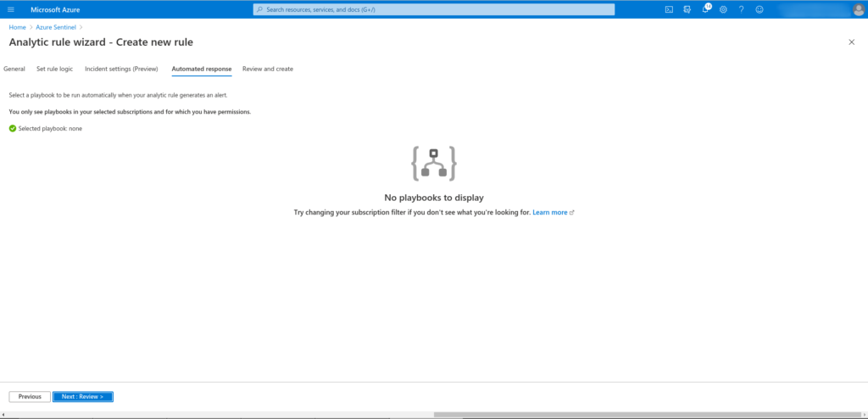Image resolution: width=868 pixels, height=419 pixels.
Task: Switch to Incident settings (Preview) tab
Action: point(121,69)
